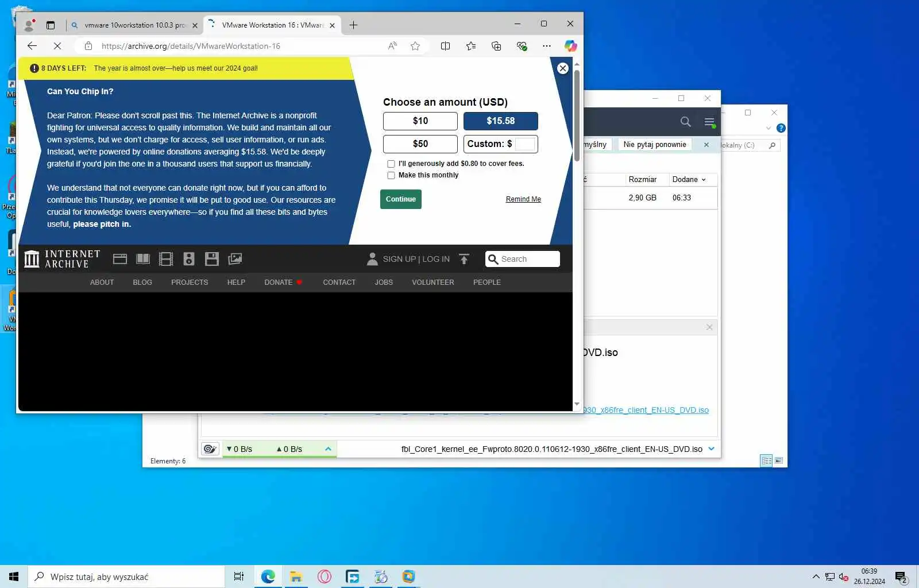Click the green Continue button
Image resolution: width=919 pixels, height=588 pixels.
click(x=401, y=199)
